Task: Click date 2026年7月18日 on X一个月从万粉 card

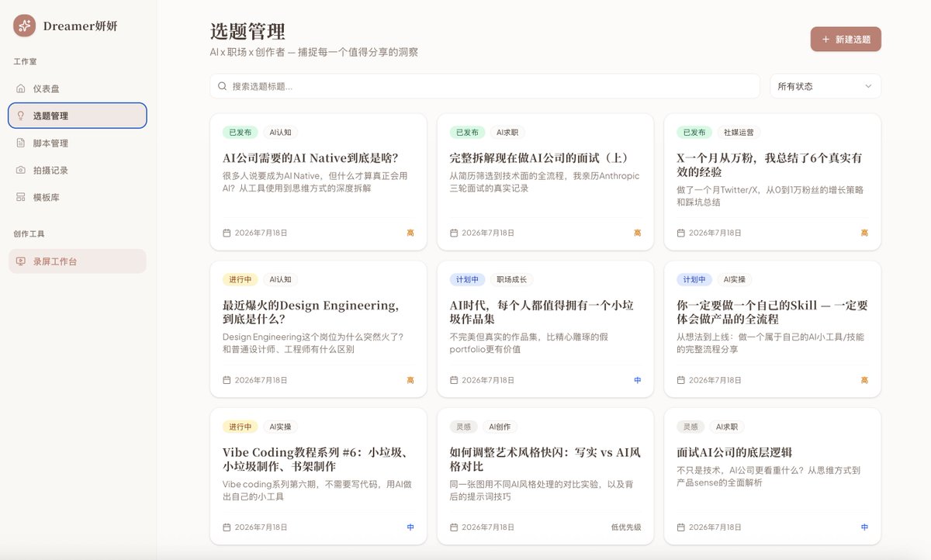Action: (715, 233)
